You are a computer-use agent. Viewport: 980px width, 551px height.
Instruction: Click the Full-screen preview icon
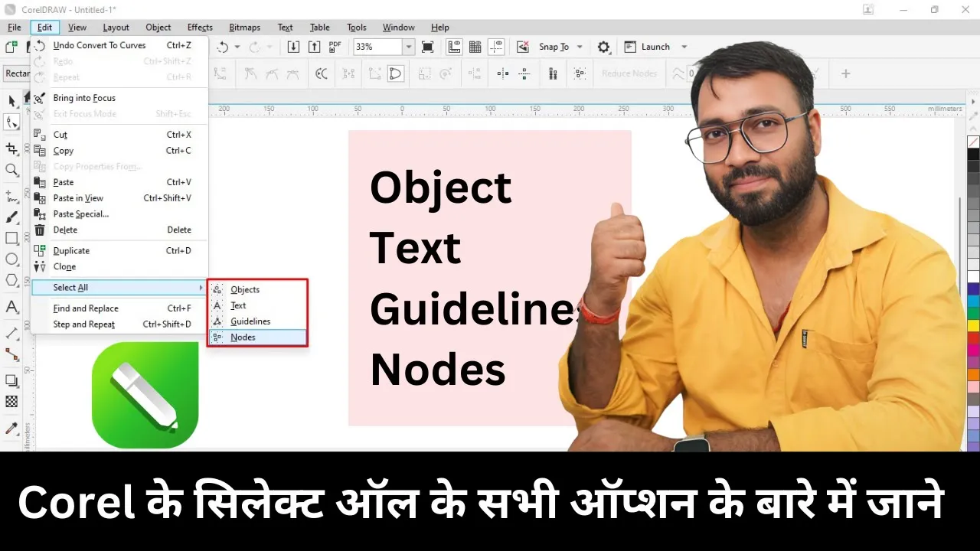[x=428, y=47]
